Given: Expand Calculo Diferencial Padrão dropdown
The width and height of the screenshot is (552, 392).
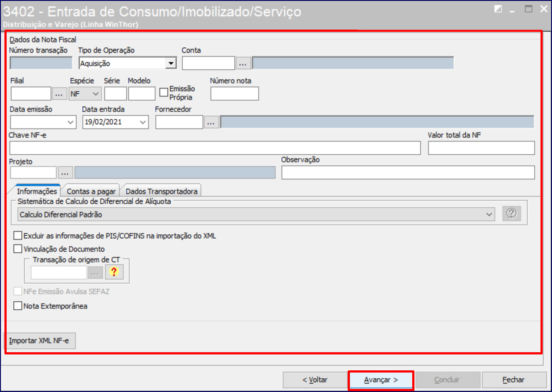Looking at the screenshot, I should click(x=489, y=214).
